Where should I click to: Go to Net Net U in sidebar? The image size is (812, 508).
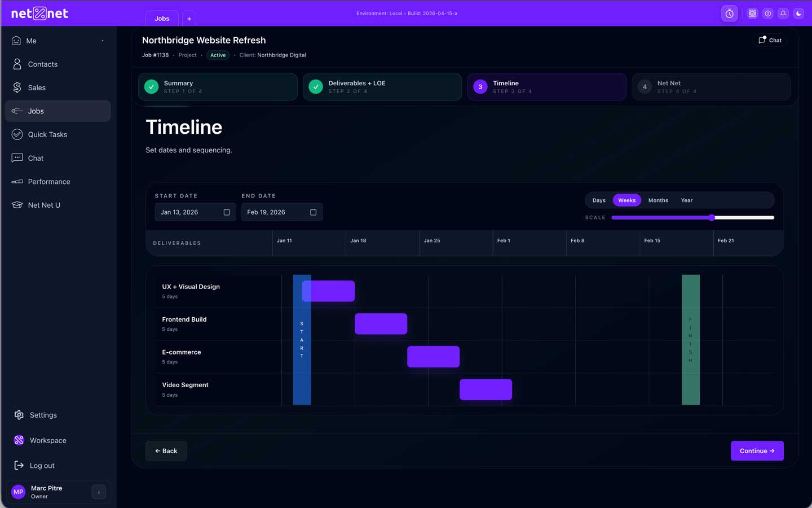click(44, 205)
